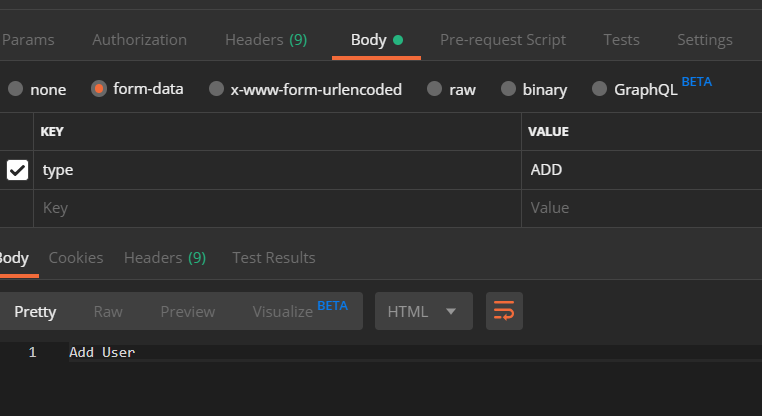
Task: Select the none body type radio
Action: coord(16,89)
